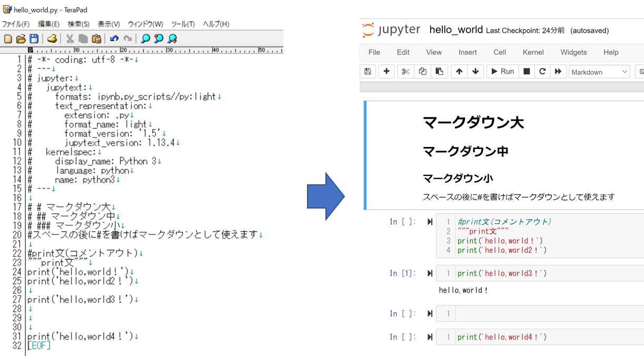Open the Kernel menu in Jupyter
The image size is (644, 356).
(533, 52)
